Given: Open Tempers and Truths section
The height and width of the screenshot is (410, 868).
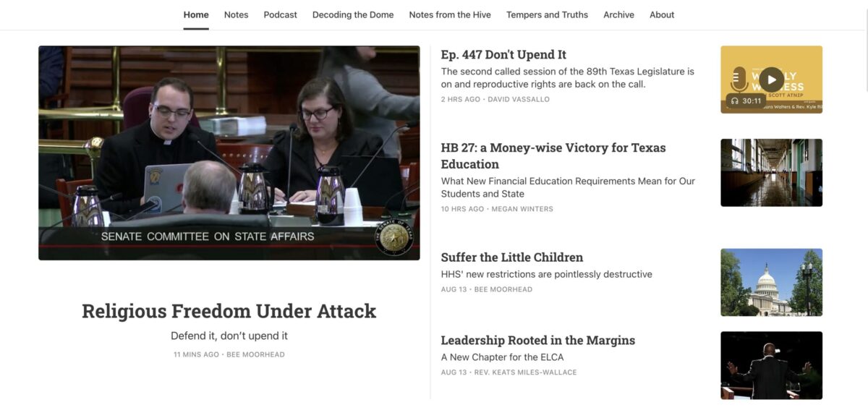Looking at the screenshot, I should (x=548, y=14).
